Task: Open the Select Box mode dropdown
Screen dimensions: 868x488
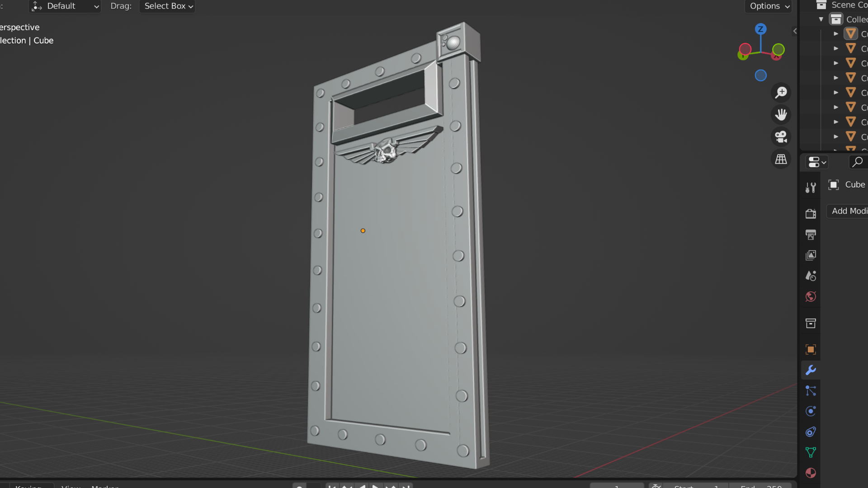Action: pos(167,6)
